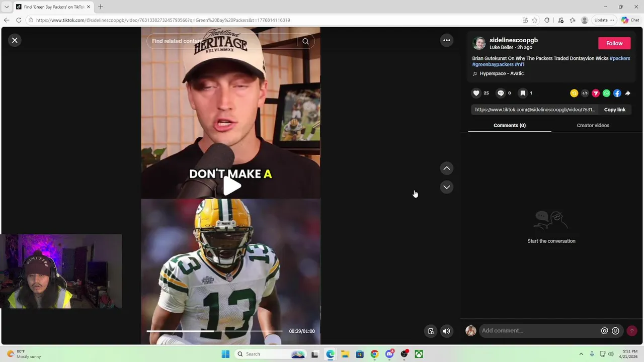Close the TikTok browser tab
Screen dimensions: 644x362
tap(89, 7)
